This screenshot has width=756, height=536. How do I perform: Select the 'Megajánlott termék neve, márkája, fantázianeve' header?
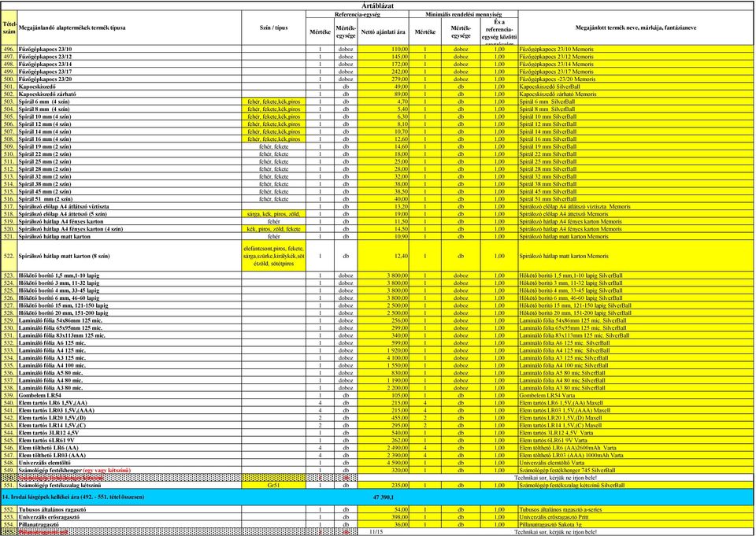pos(636,28)
